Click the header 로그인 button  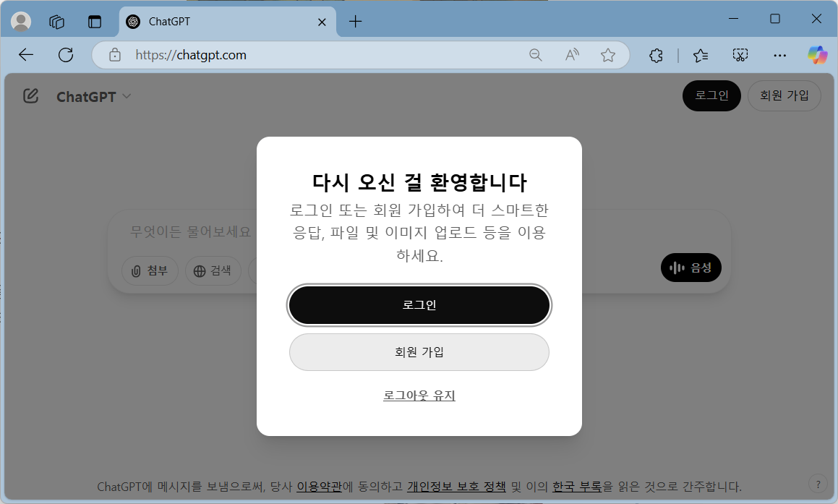(711, 95)
